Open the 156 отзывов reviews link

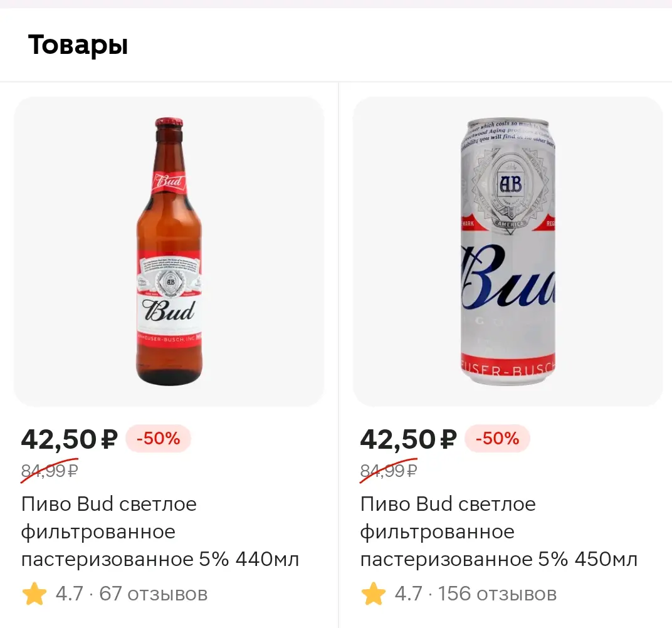tap(497, 594)
